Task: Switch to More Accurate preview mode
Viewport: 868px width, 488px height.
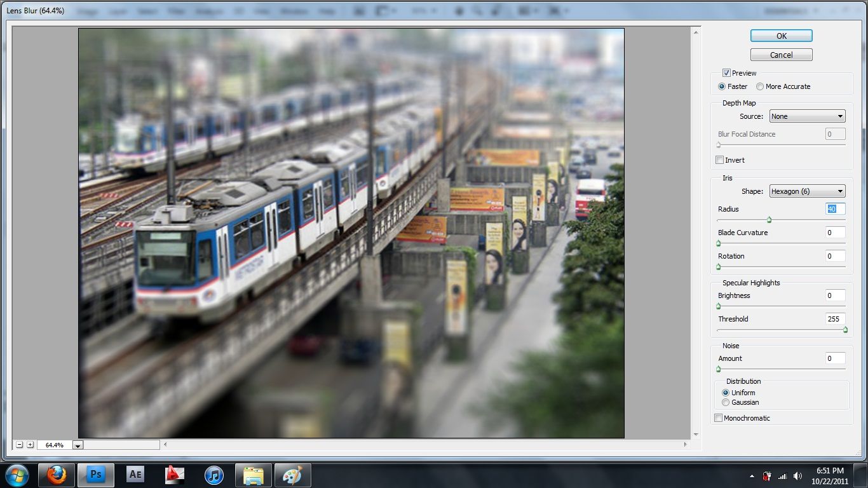Action: [760, 86]
